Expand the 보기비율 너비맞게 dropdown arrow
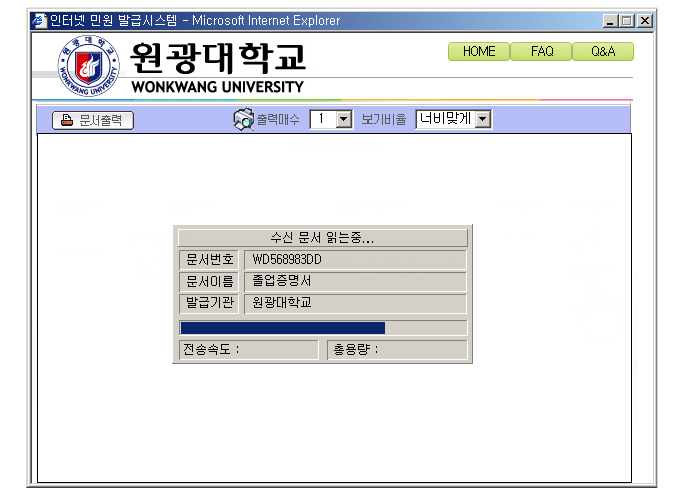The image size is (680, 500). pos(482,119)
